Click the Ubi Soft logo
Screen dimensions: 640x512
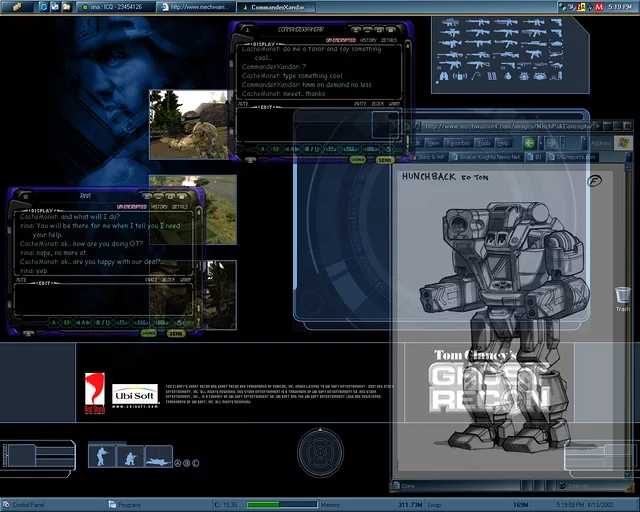coord(134,394)
